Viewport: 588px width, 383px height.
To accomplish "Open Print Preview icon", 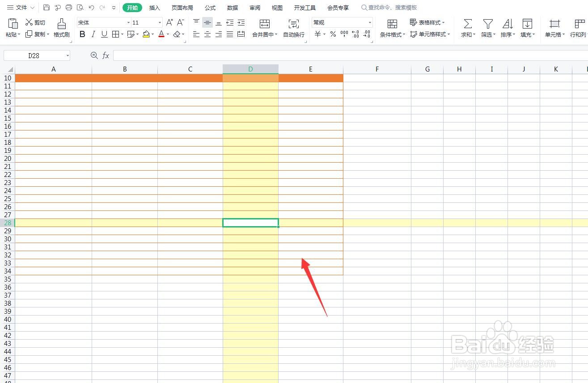I will [80, 8].
